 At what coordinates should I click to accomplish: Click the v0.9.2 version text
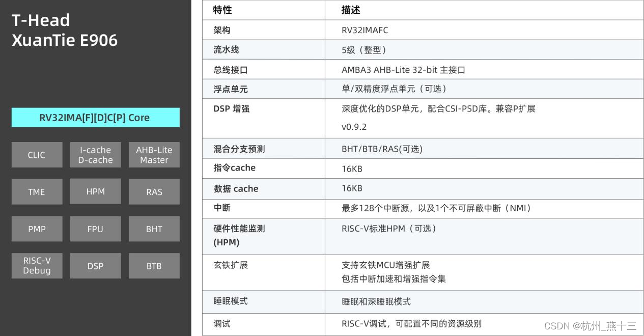pos(354,127)
